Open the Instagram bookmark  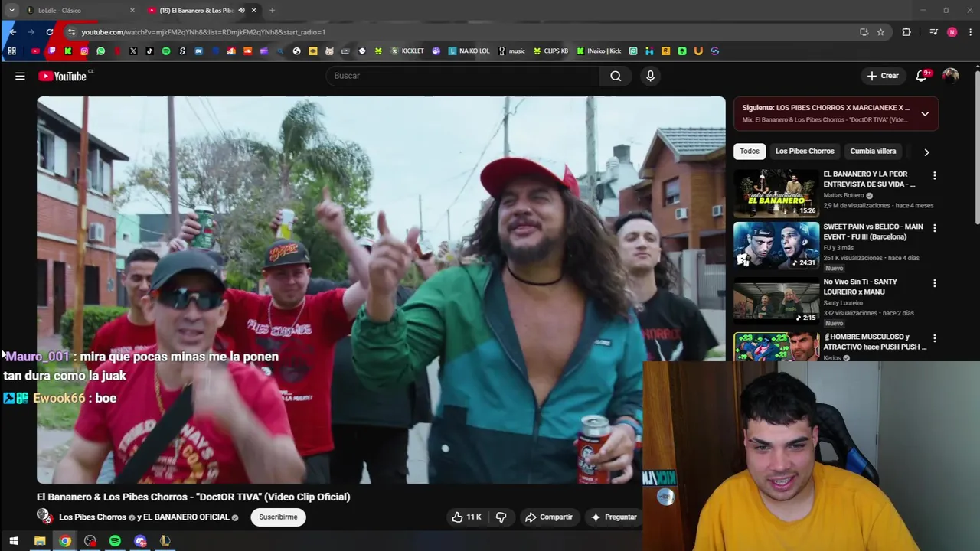(84, 51)
